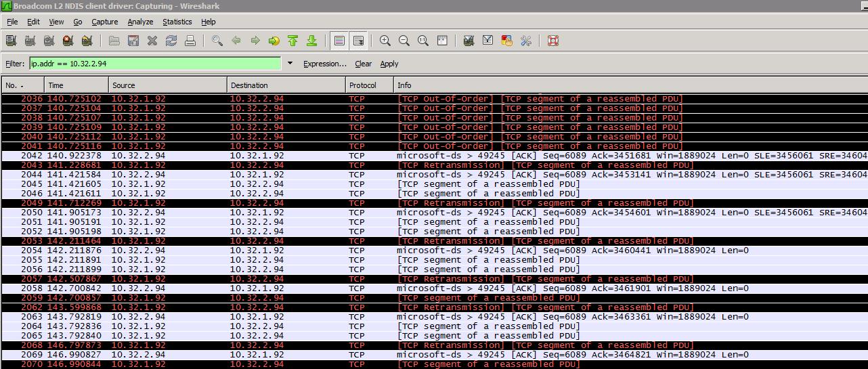
Task: Select packet 2058 with Ack=3461901
Action: 434,288
